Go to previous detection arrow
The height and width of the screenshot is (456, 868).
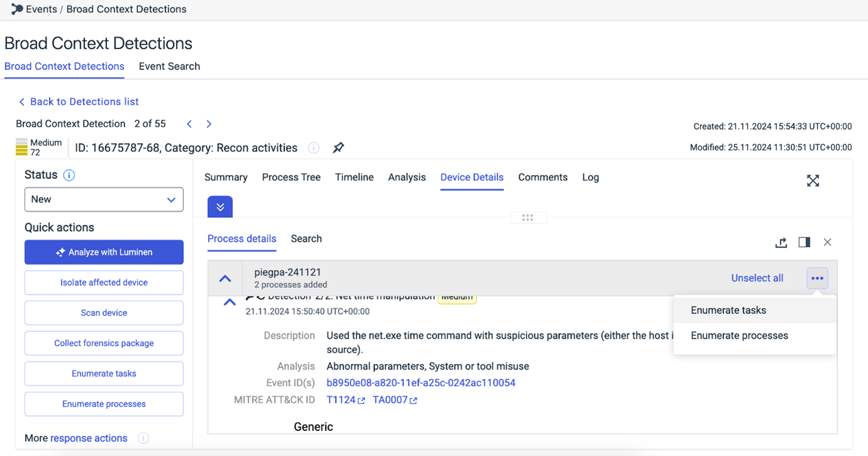[x=189, y=124]
